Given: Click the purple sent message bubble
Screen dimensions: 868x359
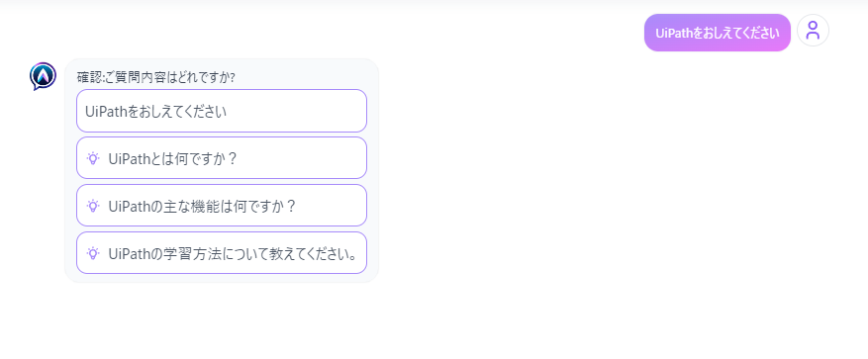Looking at the screenshot, I should pos(717,33).
